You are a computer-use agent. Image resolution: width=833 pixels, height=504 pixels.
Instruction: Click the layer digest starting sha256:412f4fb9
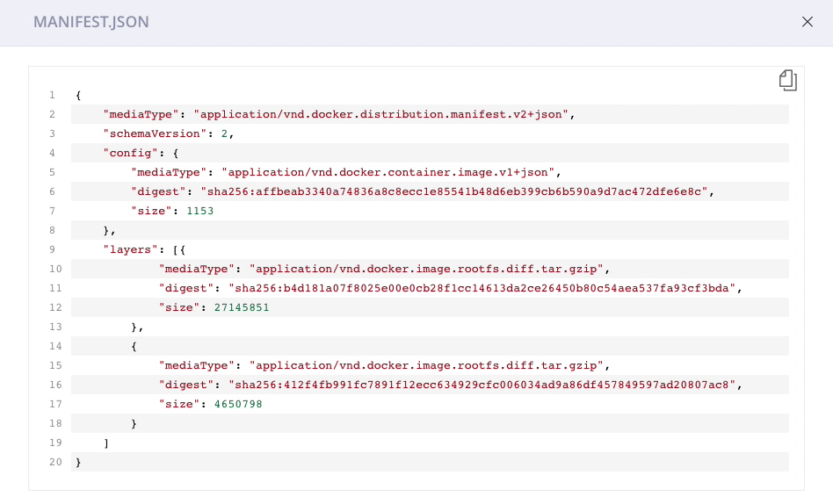(483, 385)
